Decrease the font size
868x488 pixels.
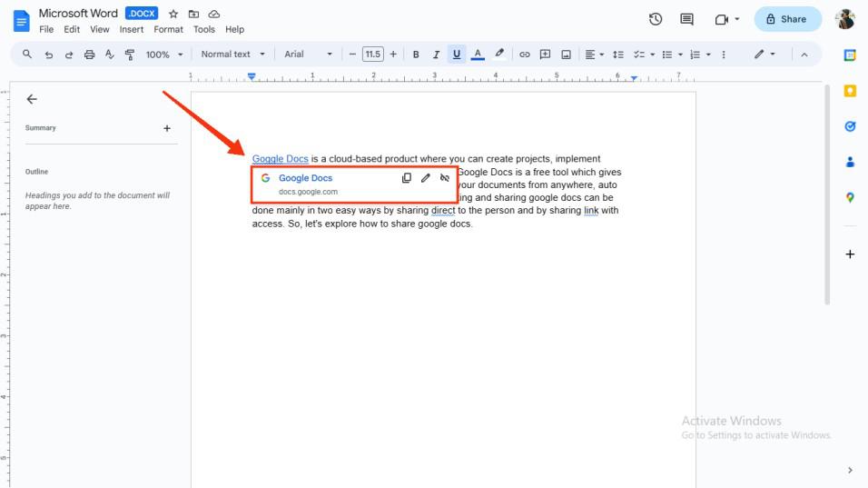tap(352, 55)
